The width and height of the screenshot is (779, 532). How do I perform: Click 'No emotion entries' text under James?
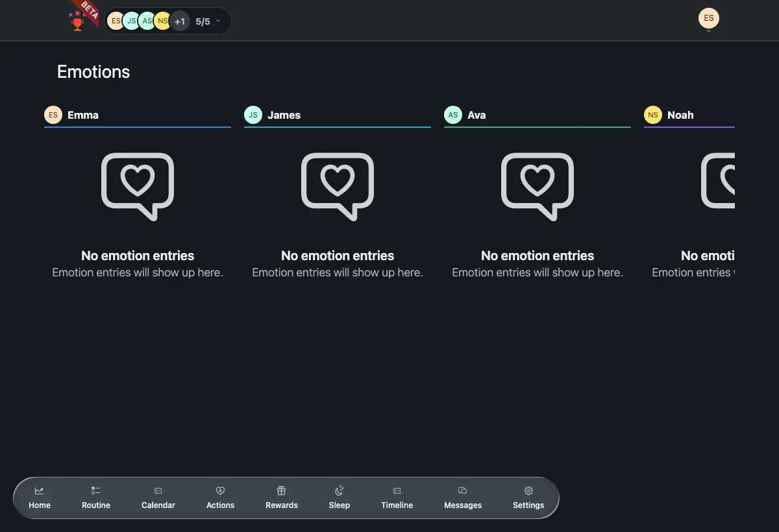coord(338,256)
